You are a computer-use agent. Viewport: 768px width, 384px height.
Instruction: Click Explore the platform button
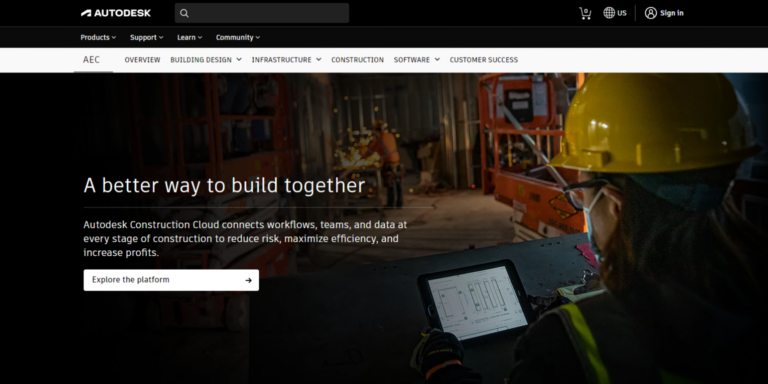(171, 280)
